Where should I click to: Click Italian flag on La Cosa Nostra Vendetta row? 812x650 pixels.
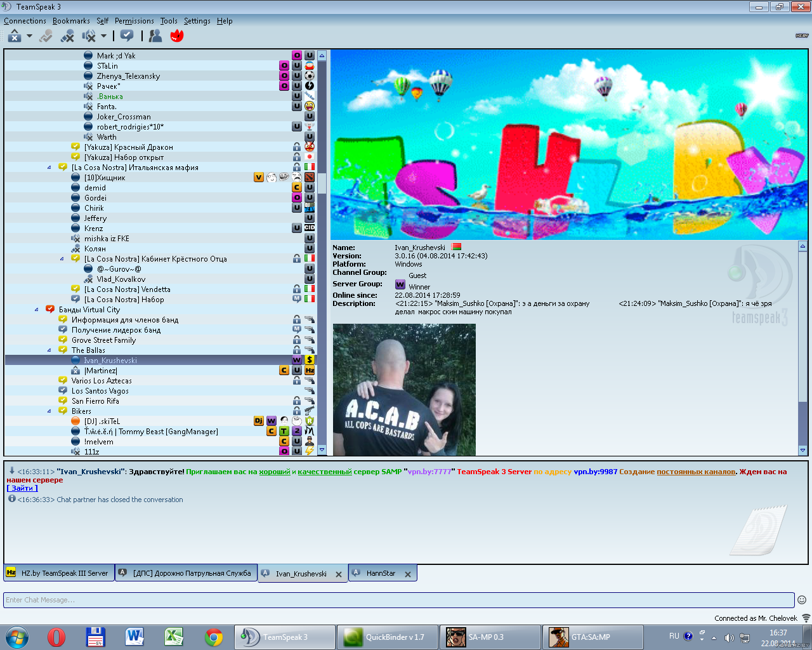[x=310, y=289]
